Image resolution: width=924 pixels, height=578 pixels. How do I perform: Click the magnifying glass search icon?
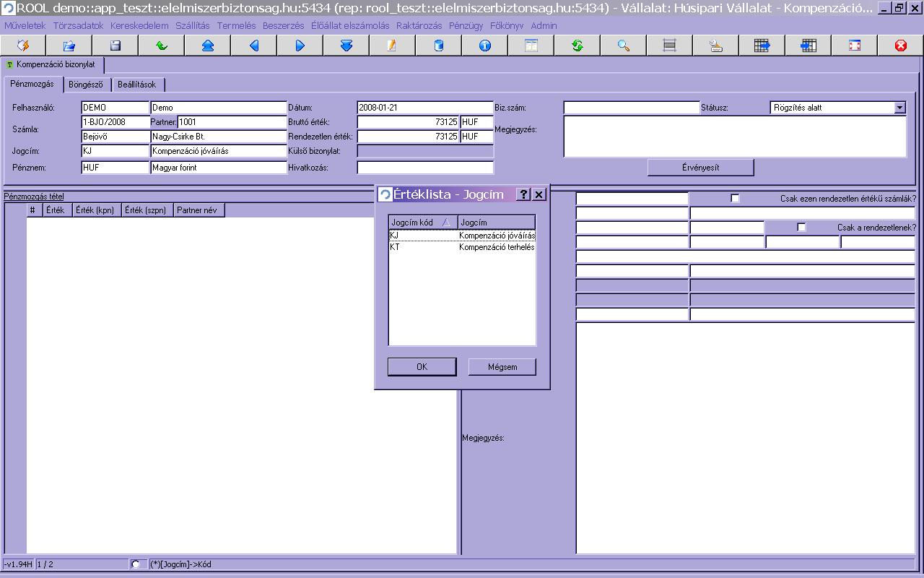click(623, 46)
